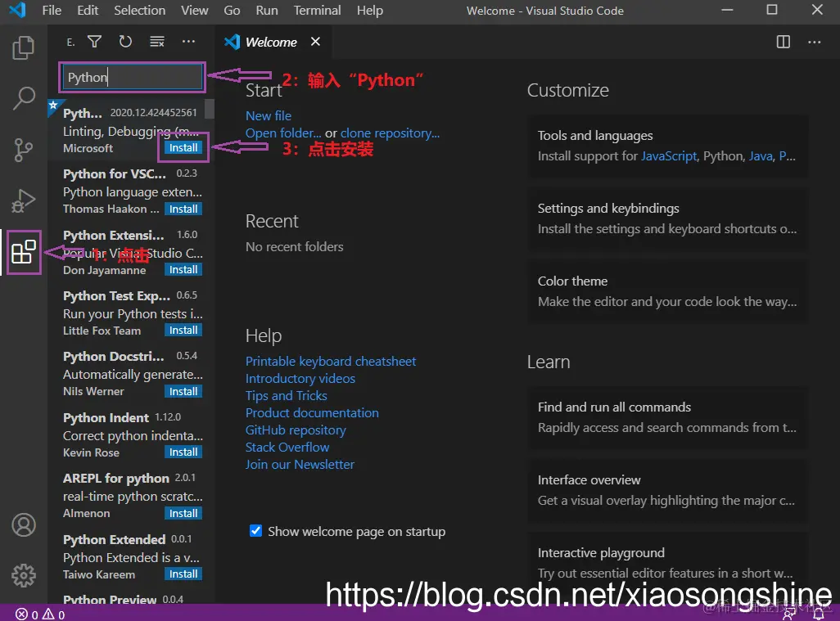
Task: Open the Manage gear icon
Action: tap(24, 575)
